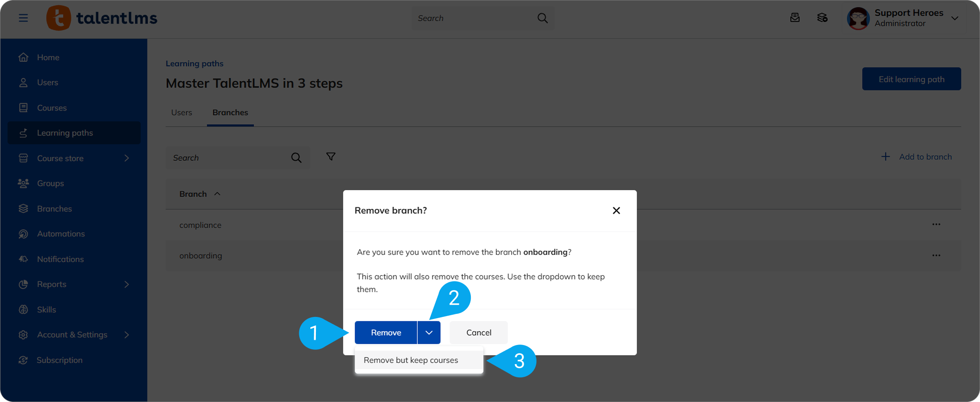Click the branches search magnifier icon
Viewport: 980px width, 402px height.
coord(296,158)
